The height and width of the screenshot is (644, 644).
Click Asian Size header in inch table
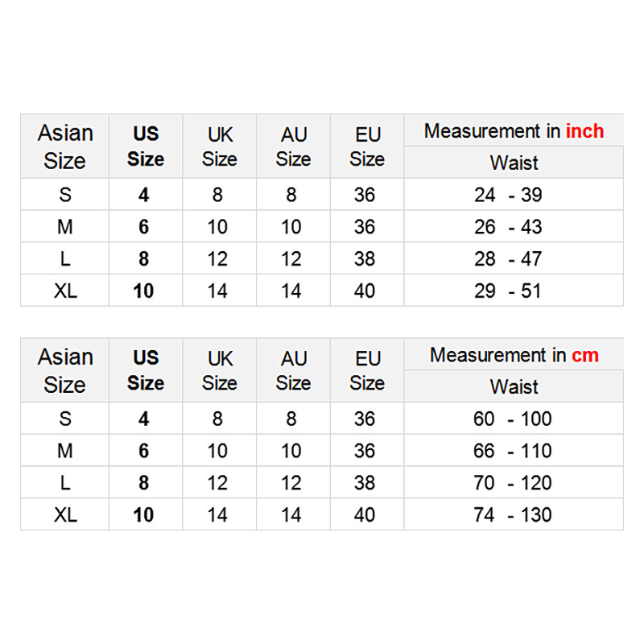click(65, 147)
